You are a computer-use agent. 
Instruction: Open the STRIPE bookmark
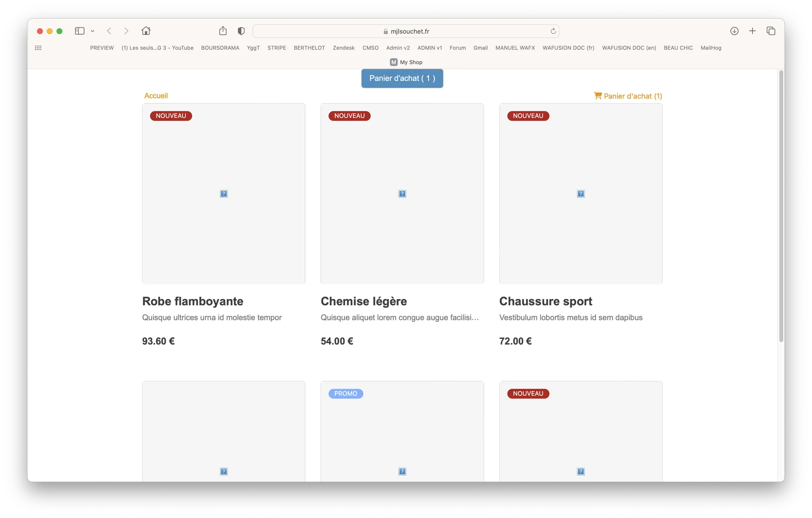click(x=277, y=48)
